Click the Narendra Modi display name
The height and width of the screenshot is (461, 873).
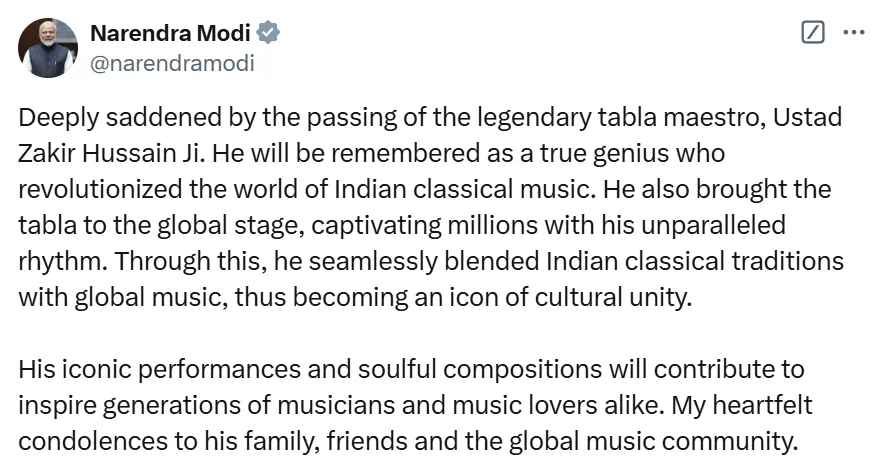coord(171,32)
